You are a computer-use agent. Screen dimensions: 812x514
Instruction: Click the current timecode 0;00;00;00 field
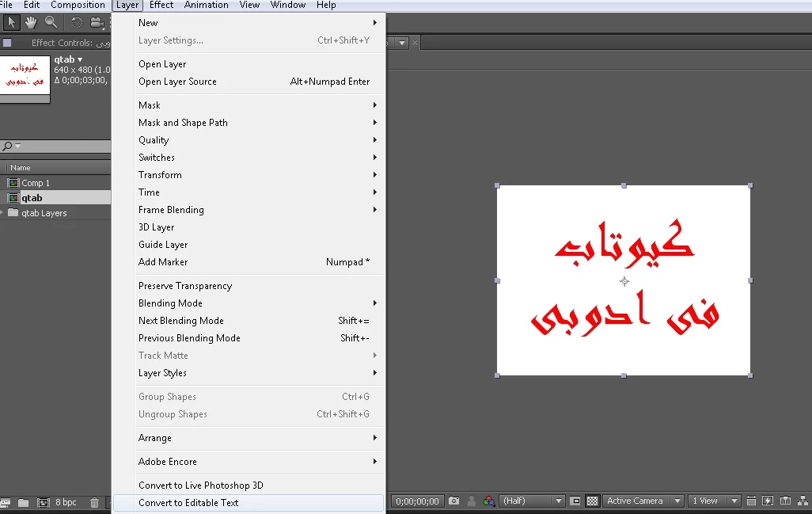point(417,501)
